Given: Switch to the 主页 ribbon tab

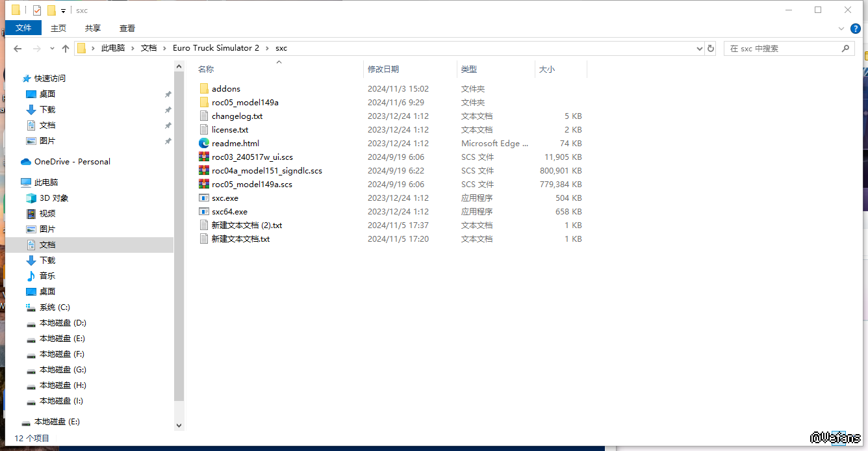Looking at the screenshot, I should tap(58, 28).
